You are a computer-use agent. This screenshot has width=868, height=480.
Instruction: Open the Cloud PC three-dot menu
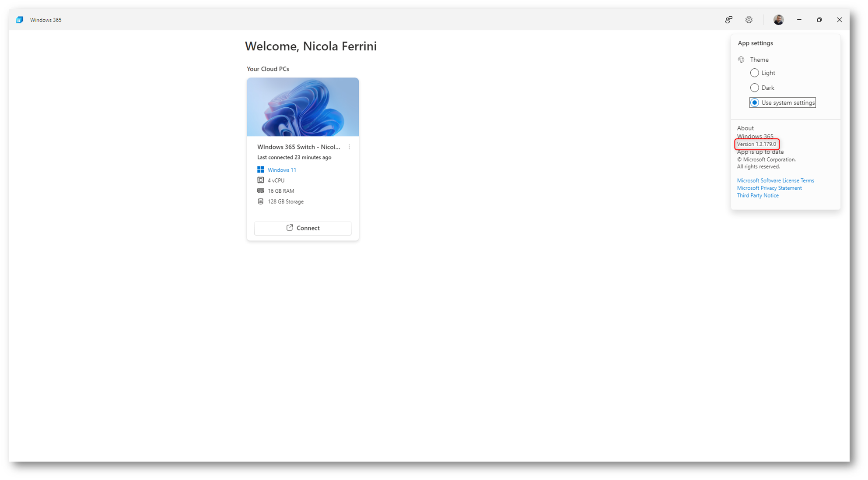(x=349, y=147)
